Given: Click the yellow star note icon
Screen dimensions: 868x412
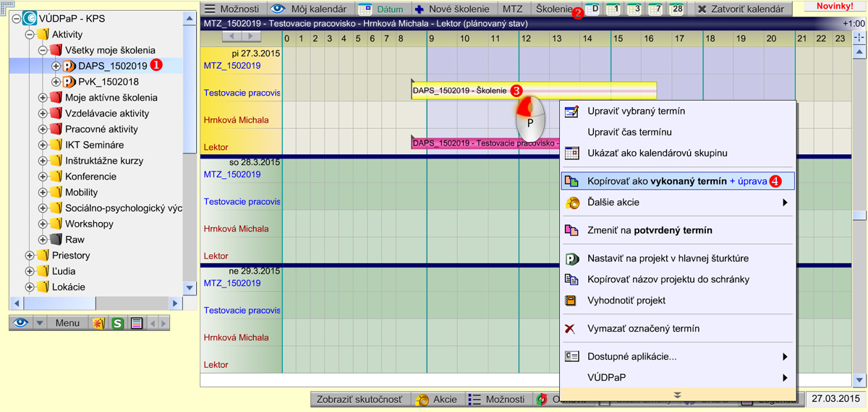Looking at the screenshot, I should (x=98, y=323).
